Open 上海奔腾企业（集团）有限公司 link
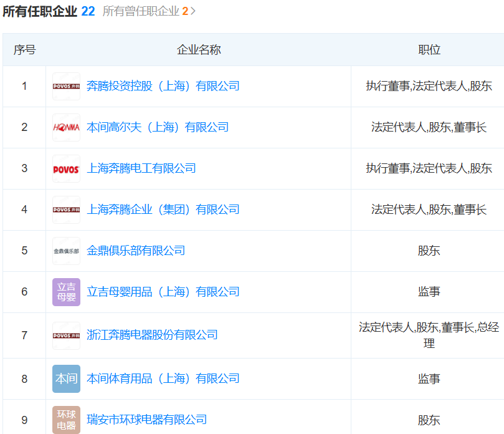Image resolution: width=504 pixels, height=434 pixels. coord(163,210)
